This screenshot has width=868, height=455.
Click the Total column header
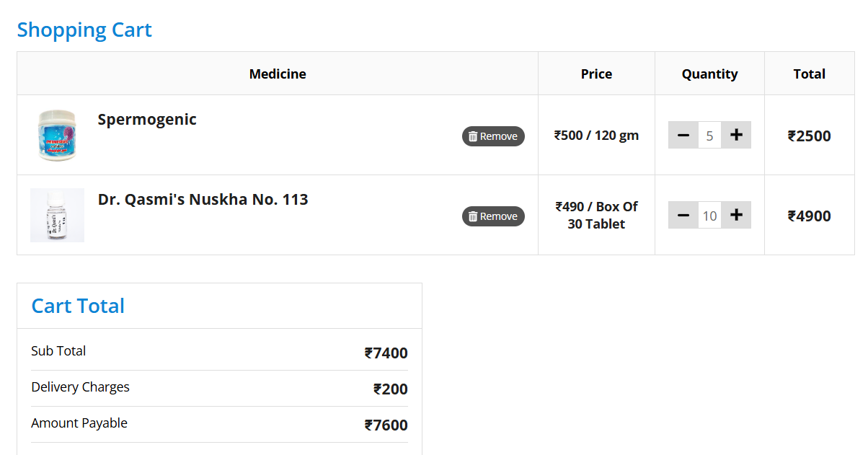point(809,74)
